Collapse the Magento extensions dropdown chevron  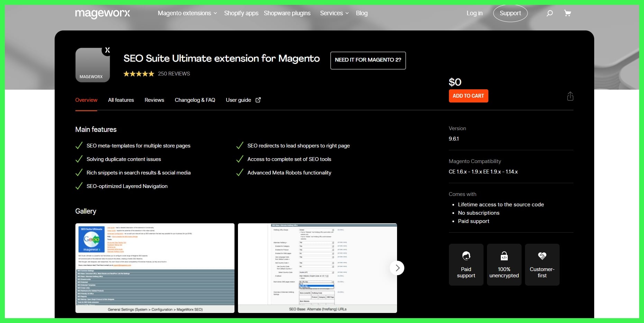click(215, 13)
